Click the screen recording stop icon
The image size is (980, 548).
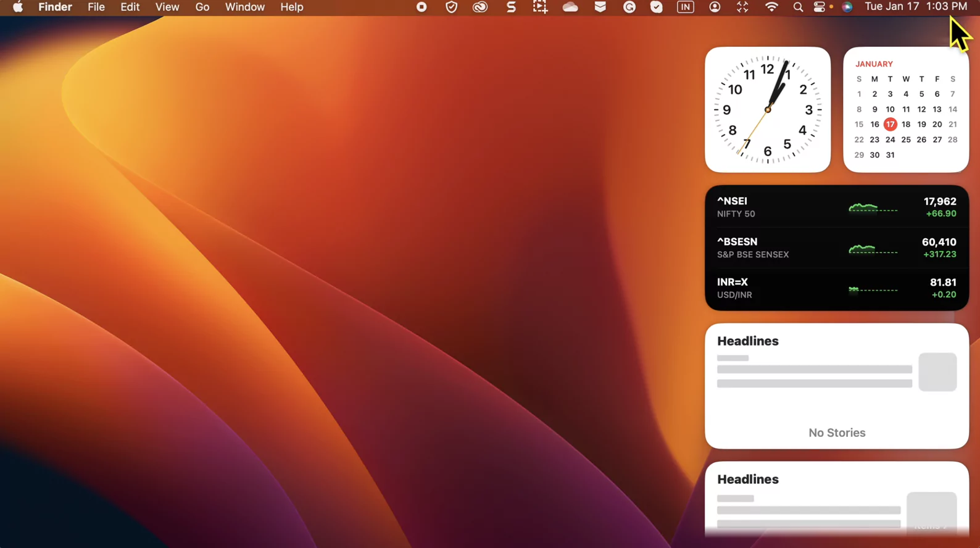point(421,7)
